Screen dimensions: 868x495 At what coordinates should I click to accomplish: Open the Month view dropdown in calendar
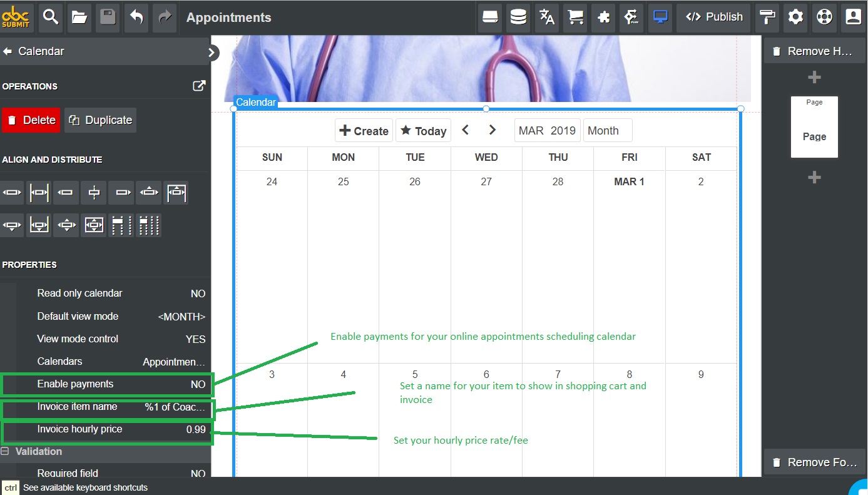tap(607, 131)
